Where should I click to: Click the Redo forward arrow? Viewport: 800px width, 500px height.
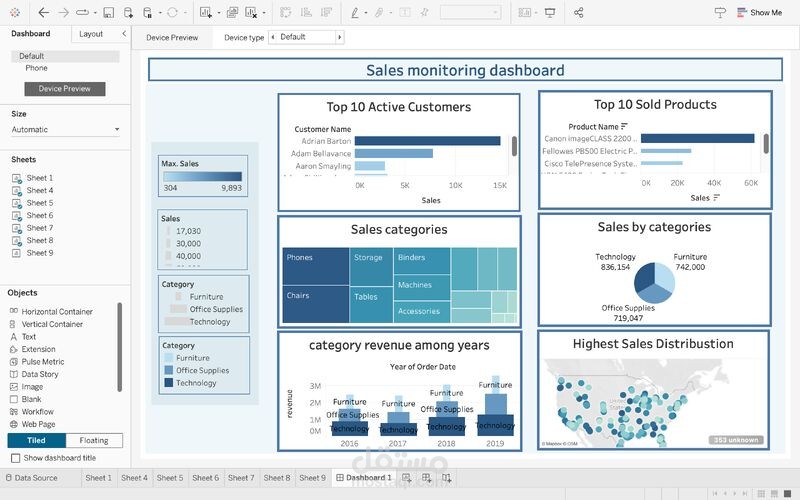[x=63, y=13]
